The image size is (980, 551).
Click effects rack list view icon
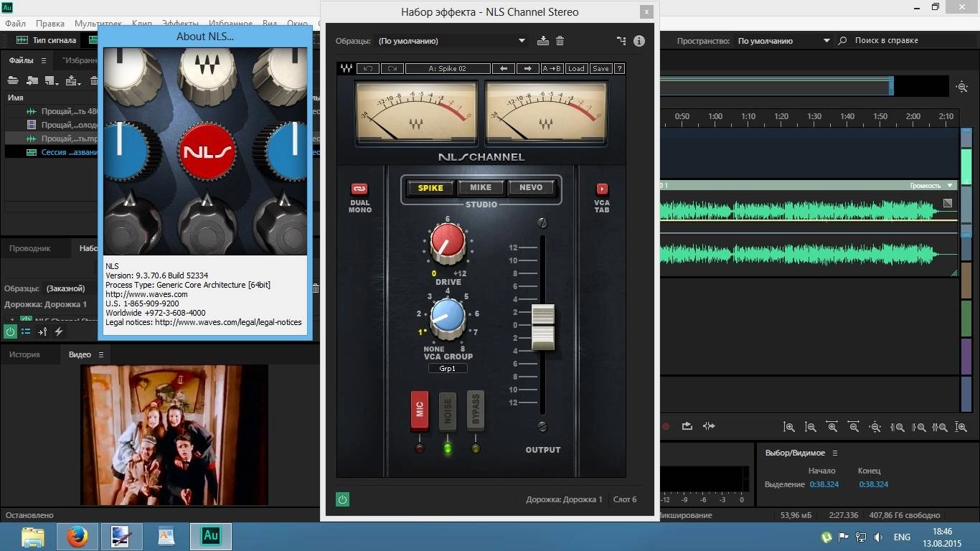pyautogui.click(x=26, y=331)
